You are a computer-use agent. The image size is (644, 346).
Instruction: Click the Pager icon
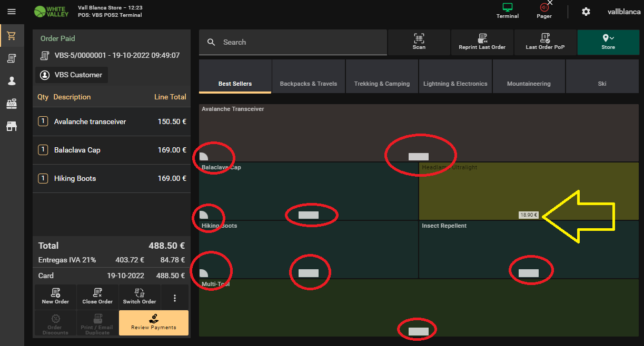[x=544, y=11]
